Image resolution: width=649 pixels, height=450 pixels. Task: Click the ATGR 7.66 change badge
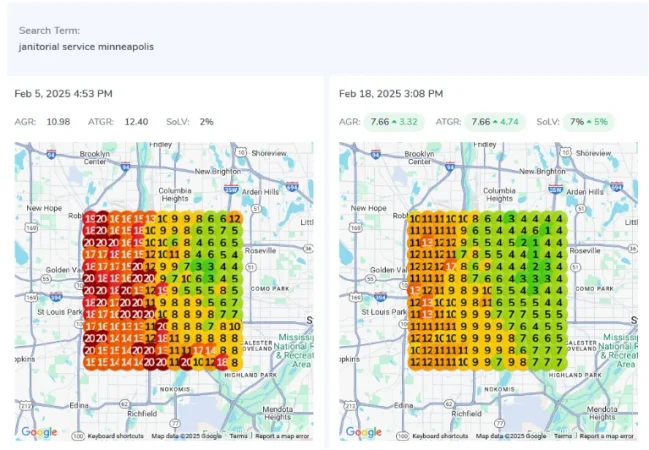485,121
